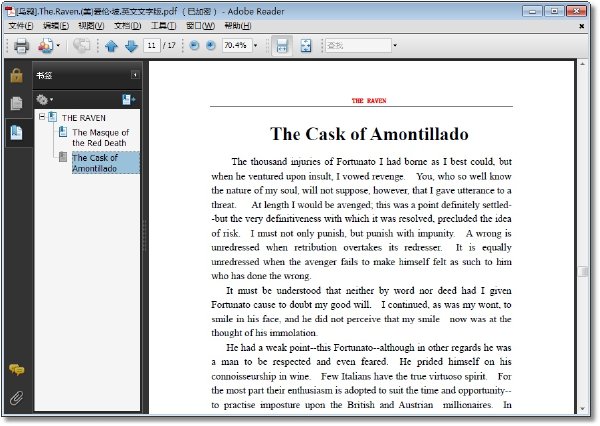Click the zoom field showing 70.4%
This screenshot has height=426, width=600.
[236, 46]
